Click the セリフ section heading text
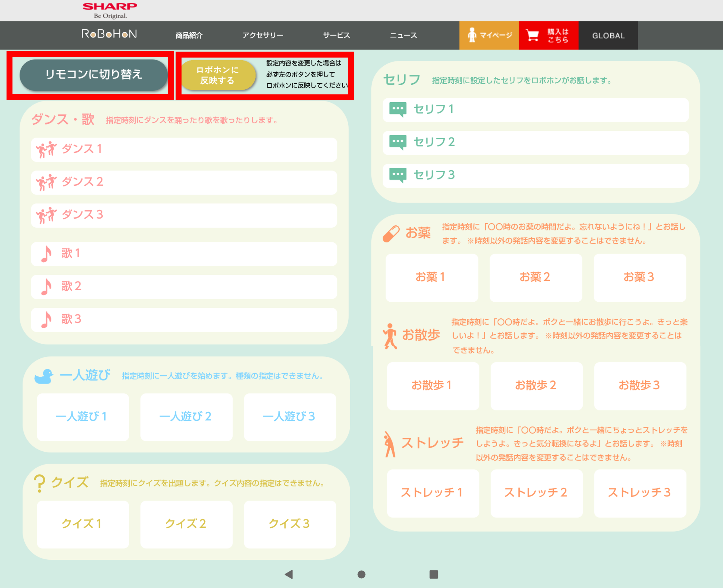 [402, 80]
